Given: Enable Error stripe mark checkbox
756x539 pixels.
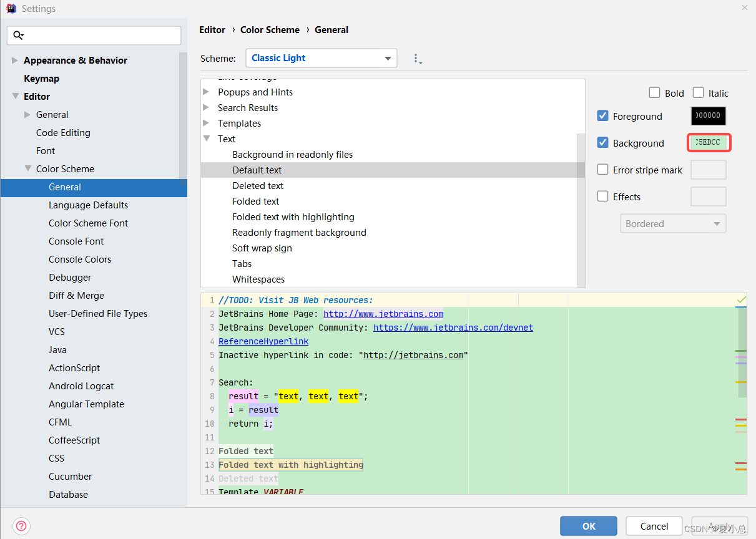Looking at the screenshot, I should coord(602,170).
